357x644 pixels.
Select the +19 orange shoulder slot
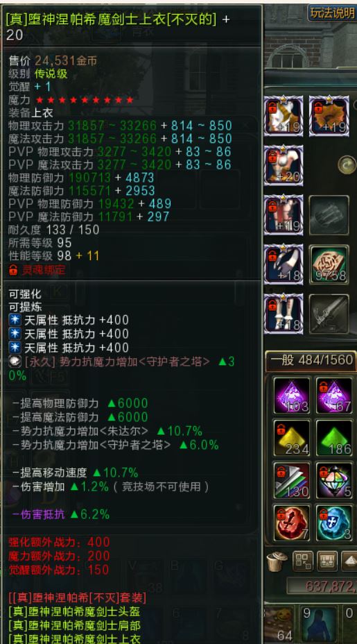click(329, 116)
